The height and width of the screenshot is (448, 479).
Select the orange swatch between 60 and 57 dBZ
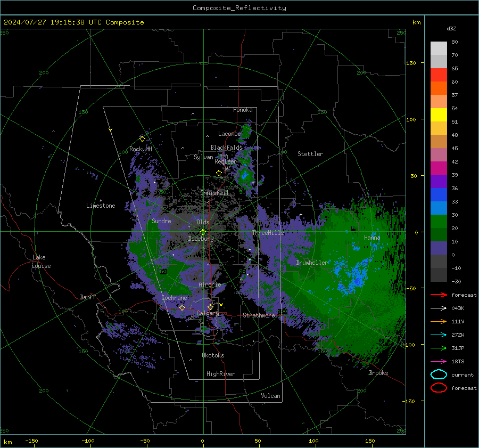439,88
